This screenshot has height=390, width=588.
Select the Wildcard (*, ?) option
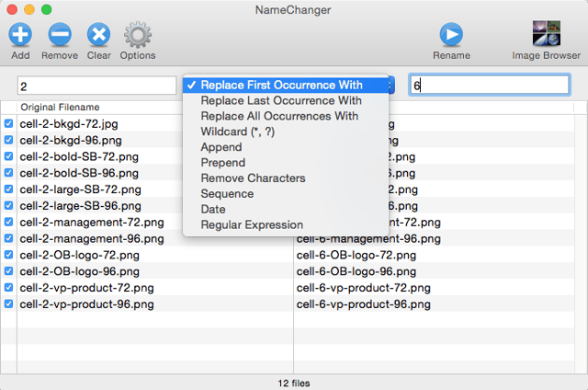pos(286,132)
